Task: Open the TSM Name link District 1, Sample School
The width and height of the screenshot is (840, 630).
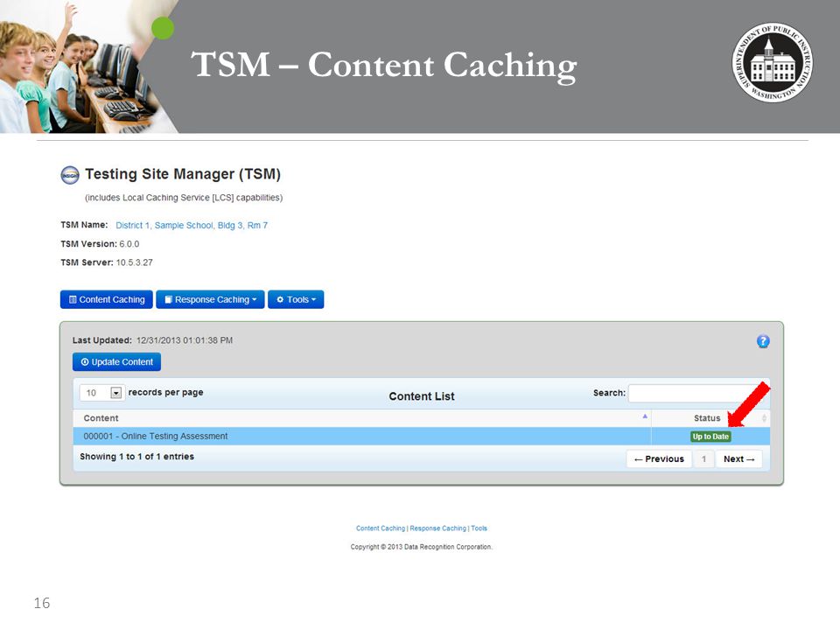Action: 192,226
